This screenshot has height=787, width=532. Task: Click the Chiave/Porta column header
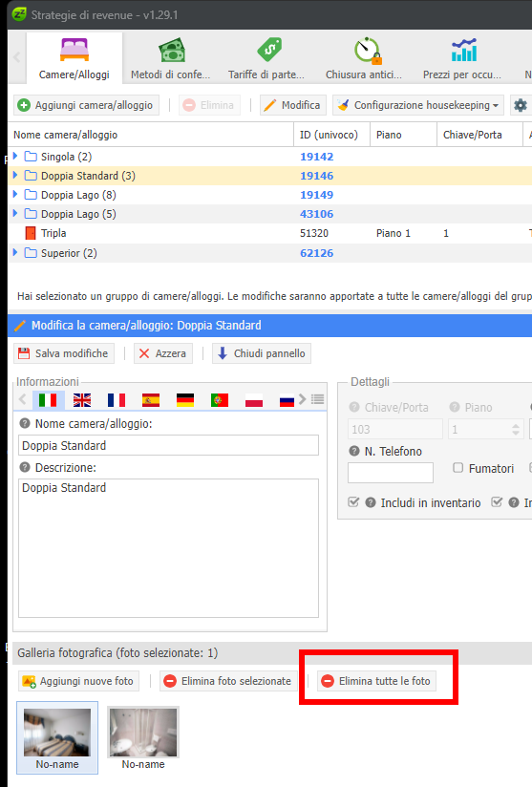[479, 135]
